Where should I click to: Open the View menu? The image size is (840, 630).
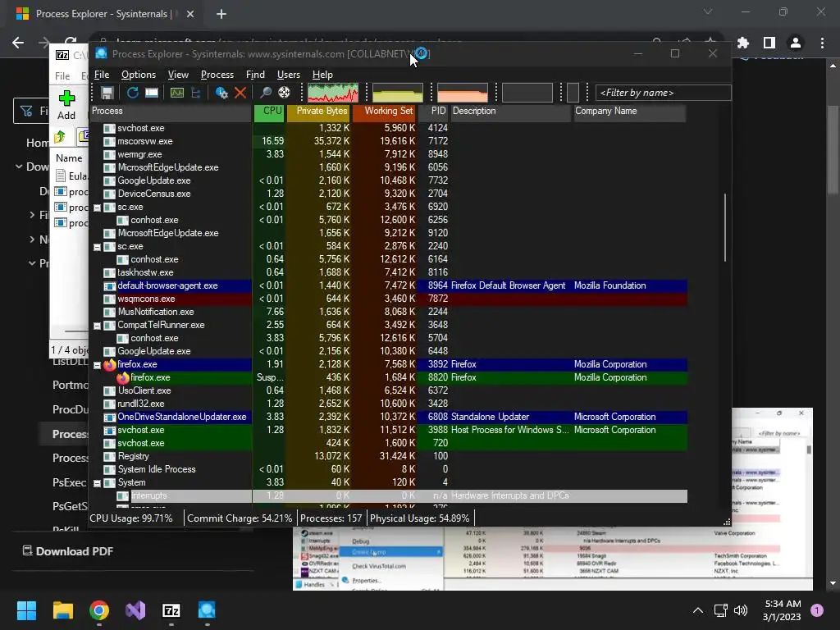point(178,75)
